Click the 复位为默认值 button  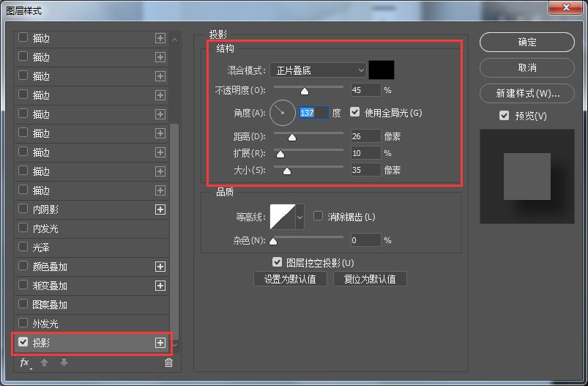(370, 279)
